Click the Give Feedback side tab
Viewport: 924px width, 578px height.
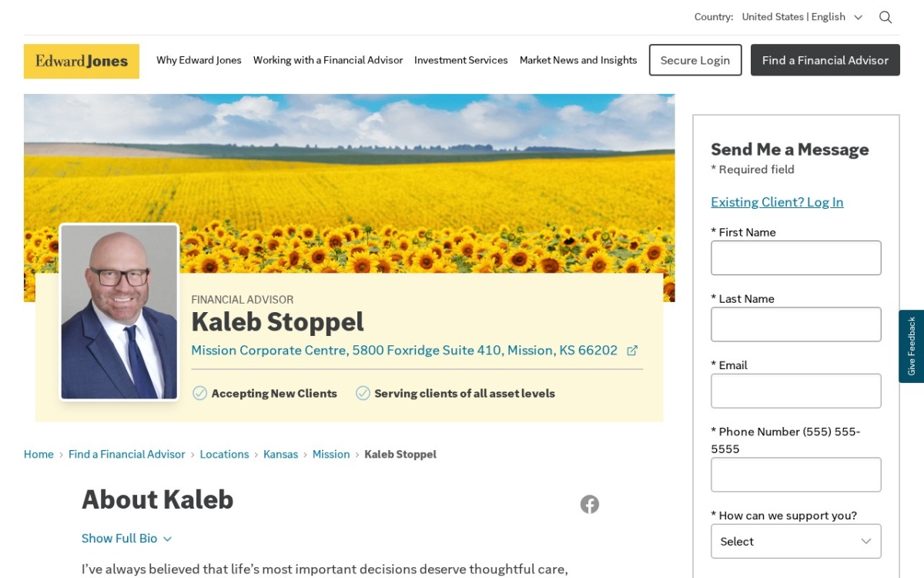911,346
